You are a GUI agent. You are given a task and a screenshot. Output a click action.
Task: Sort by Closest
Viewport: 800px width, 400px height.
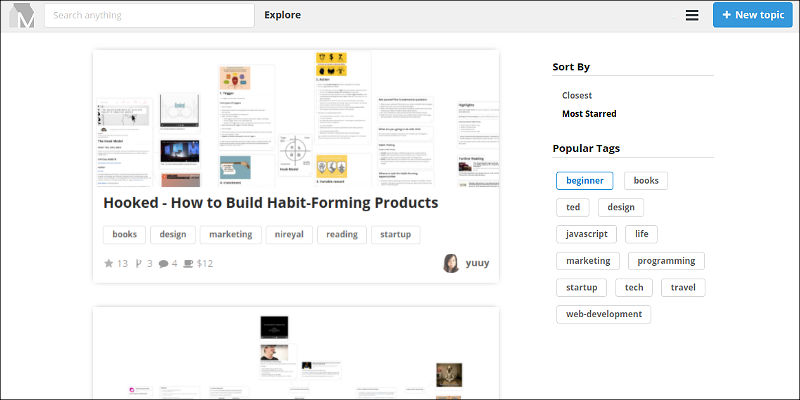click(577, 95)
